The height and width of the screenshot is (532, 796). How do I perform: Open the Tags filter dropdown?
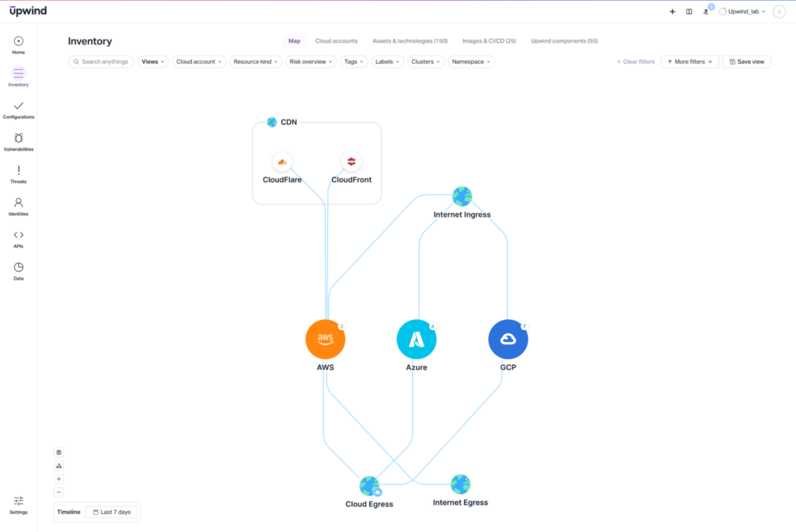point(354,62)
